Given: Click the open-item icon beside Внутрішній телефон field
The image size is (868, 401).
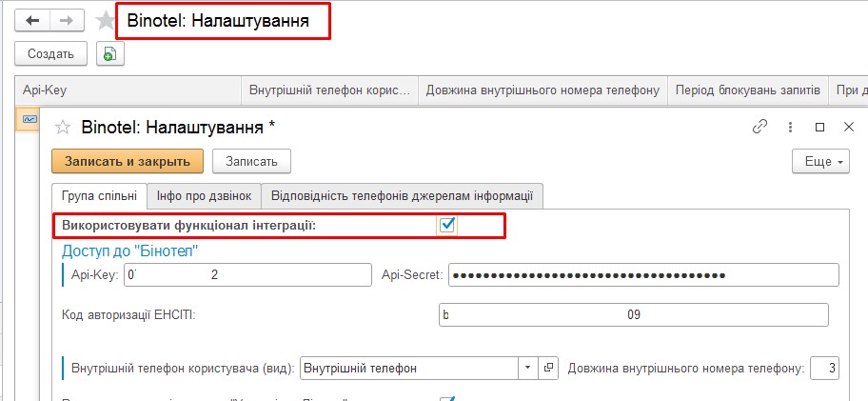Looking at the screenshot, I should click(x=548, y=368).
